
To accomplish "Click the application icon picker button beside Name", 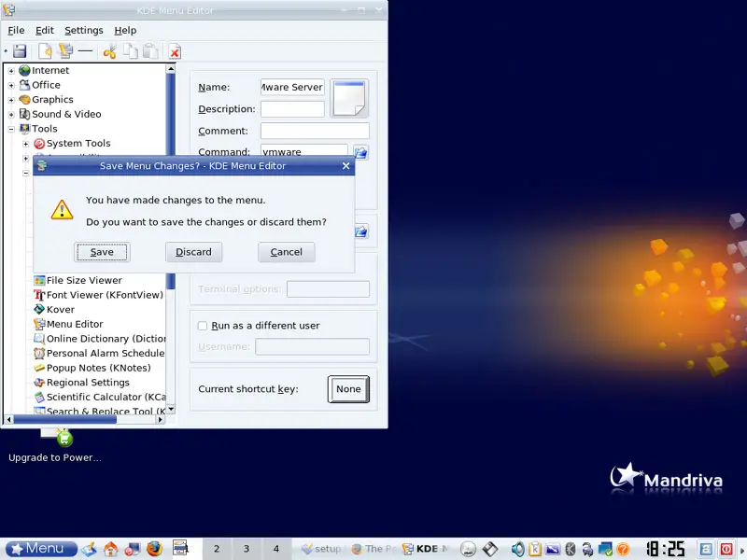I will click(x=349, y=99).
